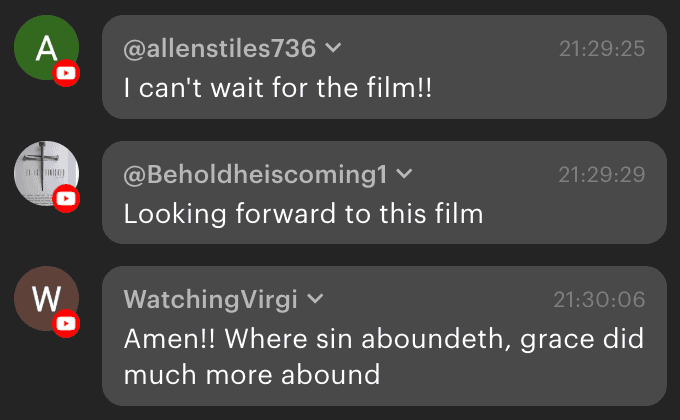Screen dimensions: 680x420
Task: Open Beholdheiscoming1's cross photo avatar
Action: click(x=44, y=172)
